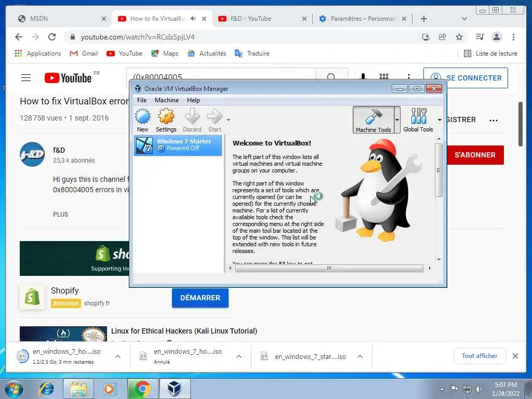Select the Windows 7 Starter virtual machine

(178, 145)
